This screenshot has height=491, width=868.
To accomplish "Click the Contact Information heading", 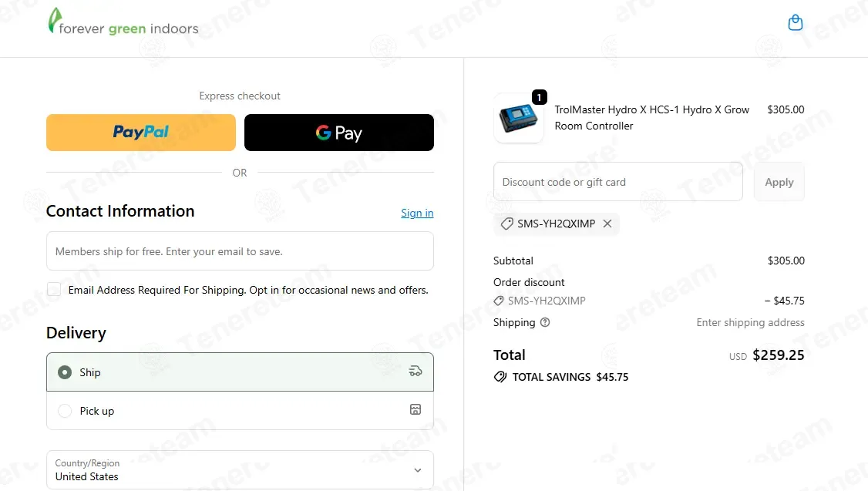I will click(120, 211).
